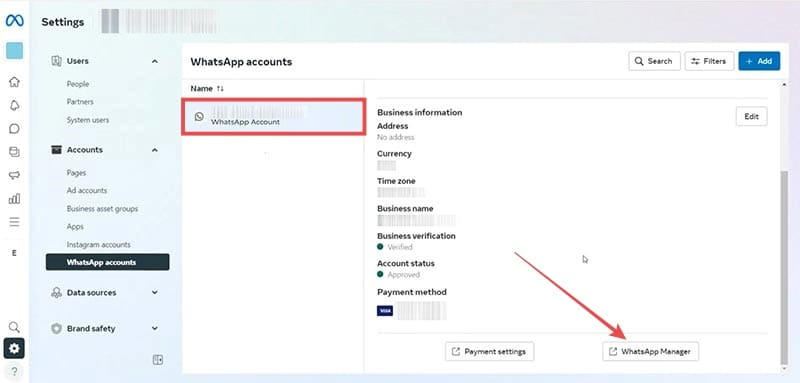The image size is (800, 383).
Task: Click the E item in left rail
Action: pos(14,253)
